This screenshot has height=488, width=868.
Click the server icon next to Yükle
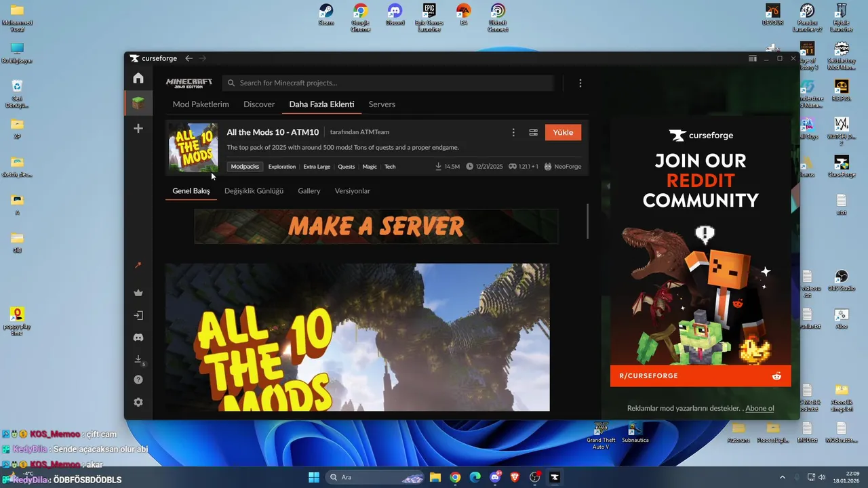[x=533, y=132]
